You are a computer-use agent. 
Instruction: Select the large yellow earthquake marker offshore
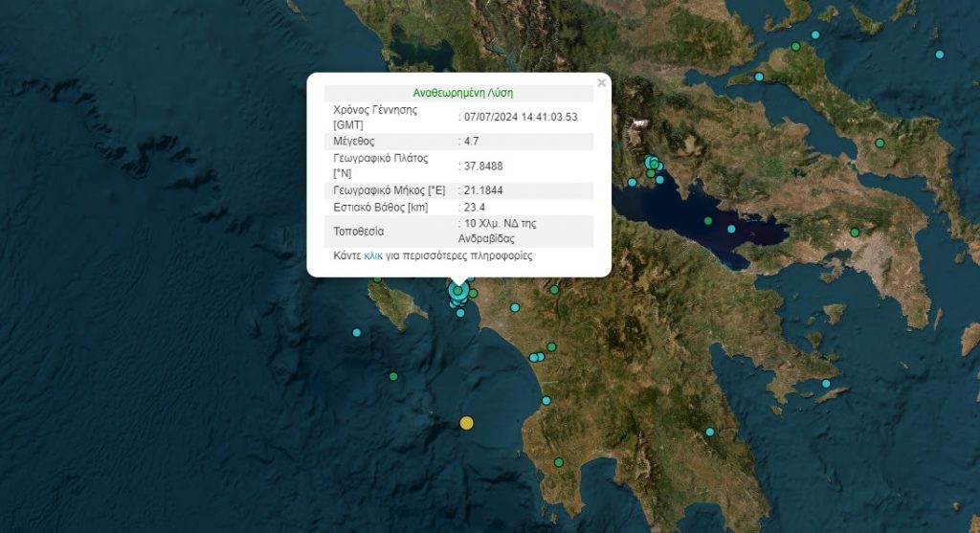click(466, 423)
